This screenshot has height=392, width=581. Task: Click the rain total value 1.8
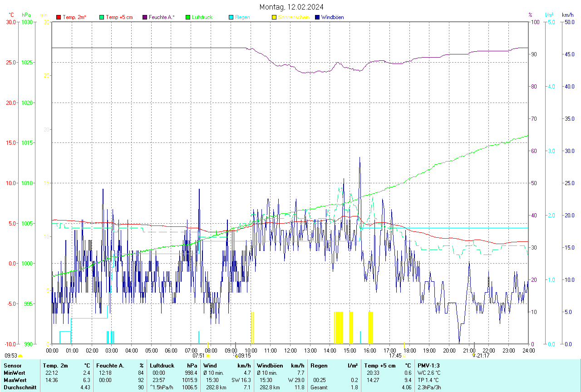[x=354, y=387]
